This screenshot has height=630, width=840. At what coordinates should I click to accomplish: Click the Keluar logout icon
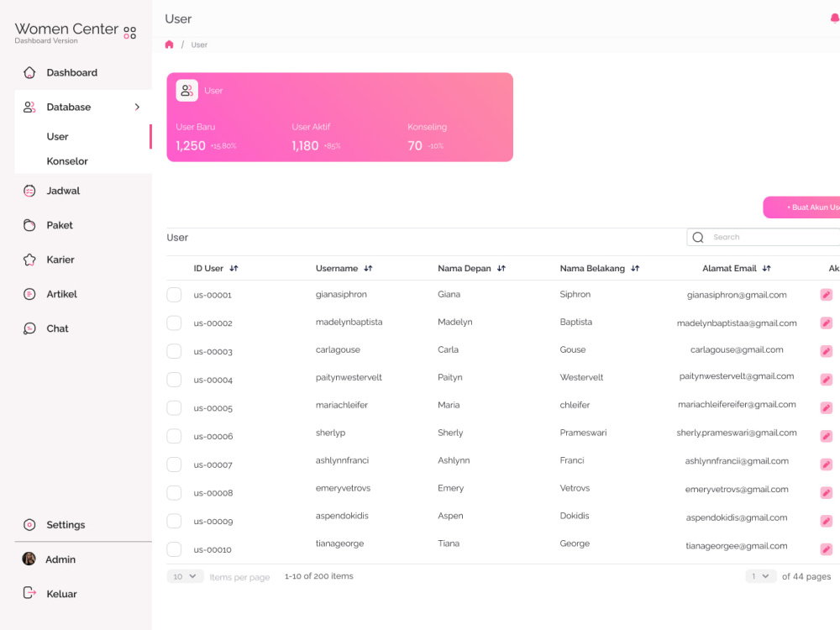pos(29,593)
